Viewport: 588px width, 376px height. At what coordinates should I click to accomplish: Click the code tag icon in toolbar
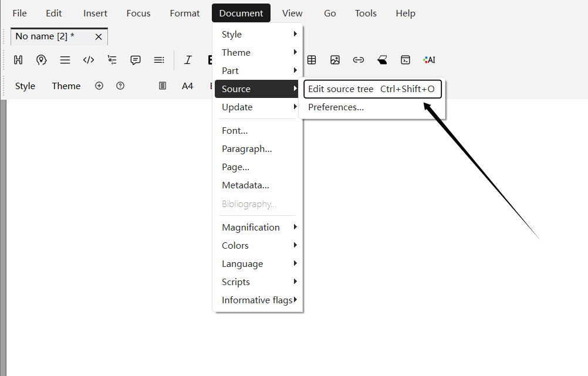(x=89, y=60)
